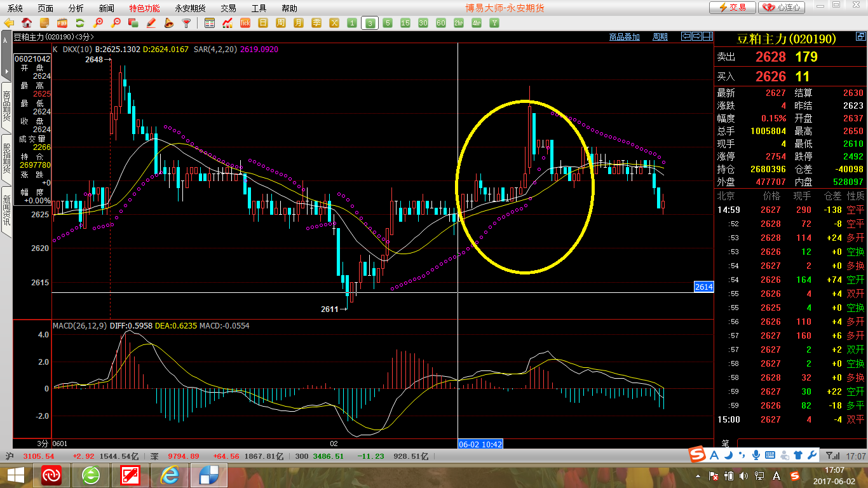Click the home icon in the toolbar

coord(27,23)
